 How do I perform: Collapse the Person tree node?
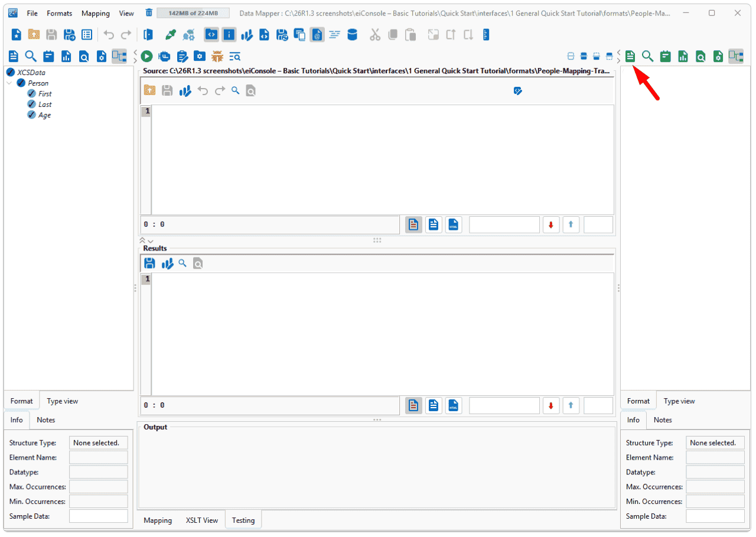(10, 83)
